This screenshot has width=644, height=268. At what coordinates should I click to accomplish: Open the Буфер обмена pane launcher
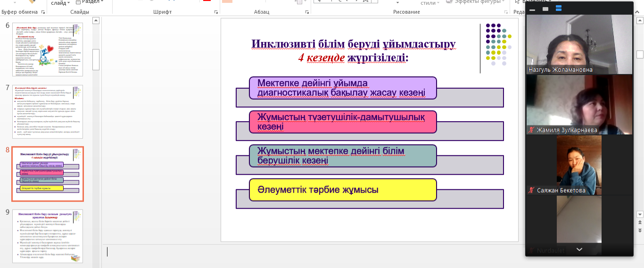click(42, 12)
